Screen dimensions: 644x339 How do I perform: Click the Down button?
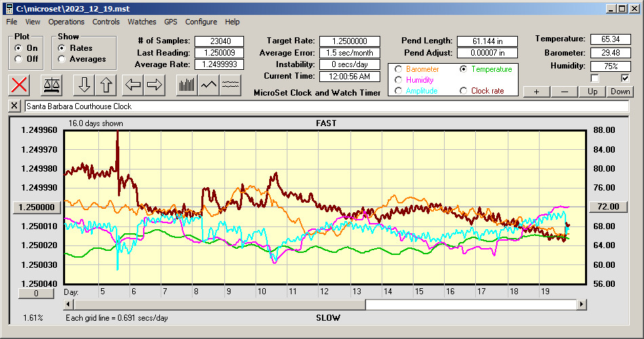coord(620,92)
